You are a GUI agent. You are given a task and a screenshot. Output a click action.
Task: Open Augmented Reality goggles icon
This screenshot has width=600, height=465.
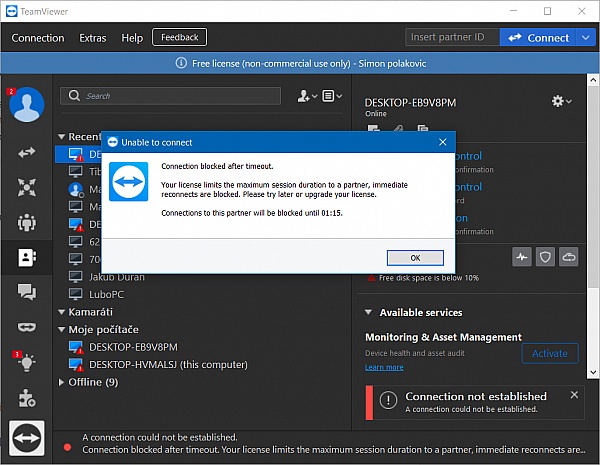click(26, 327)
